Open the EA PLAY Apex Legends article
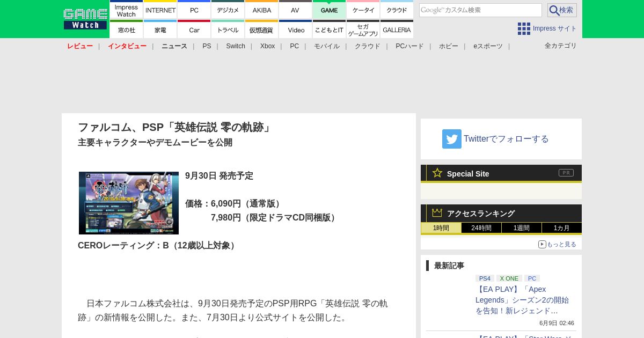644x338 pixels. pos(522,300)
